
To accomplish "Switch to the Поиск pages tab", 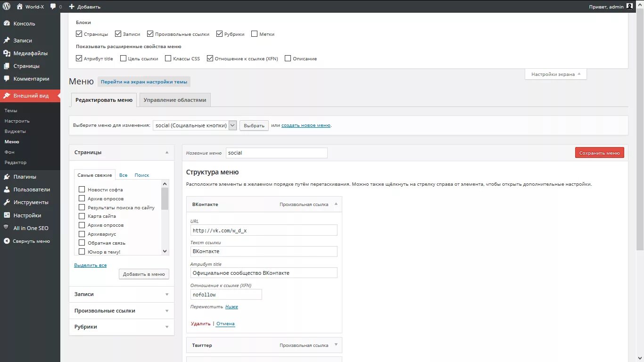I will [142, 175].
